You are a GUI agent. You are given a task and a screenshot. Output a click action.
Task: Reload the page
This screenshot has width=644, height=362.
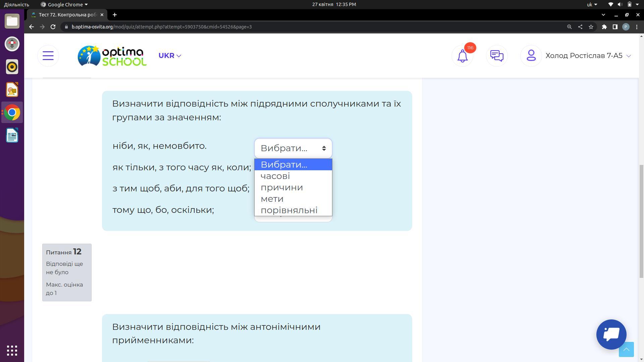click(53, 27)
